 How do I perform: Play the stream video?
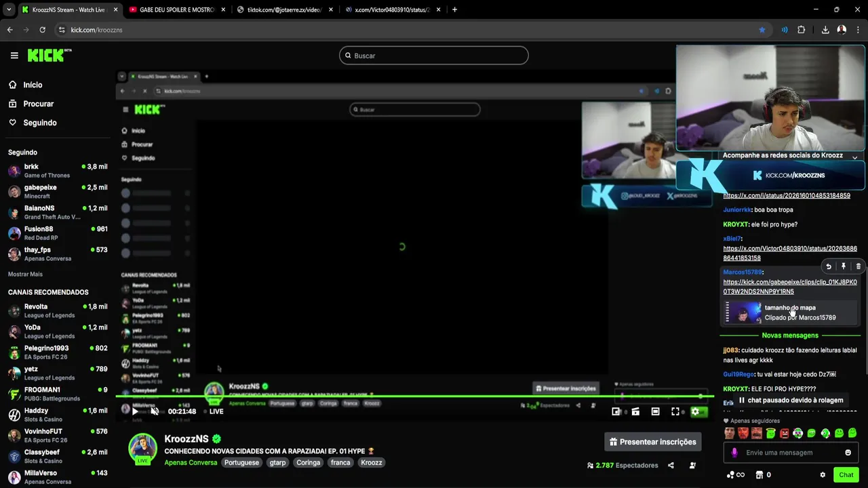[x=134, y=411]
